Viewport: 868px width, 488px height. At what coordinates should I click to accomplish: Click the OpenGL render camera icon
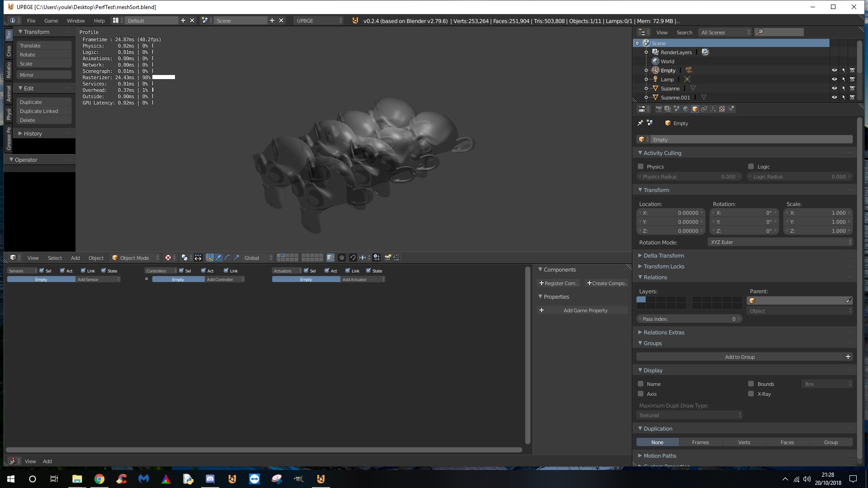point(387,258)
